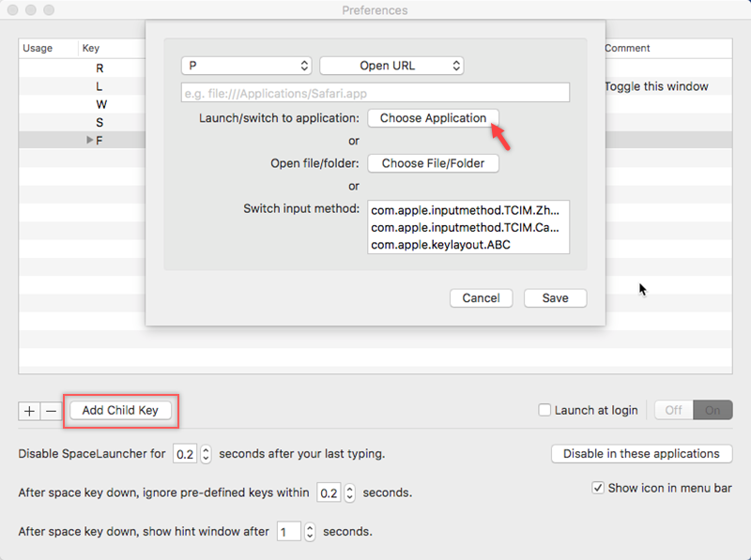751x560 pixels.
Task: Open the Open URL action dropdown
Action: [x=391, y=66]
